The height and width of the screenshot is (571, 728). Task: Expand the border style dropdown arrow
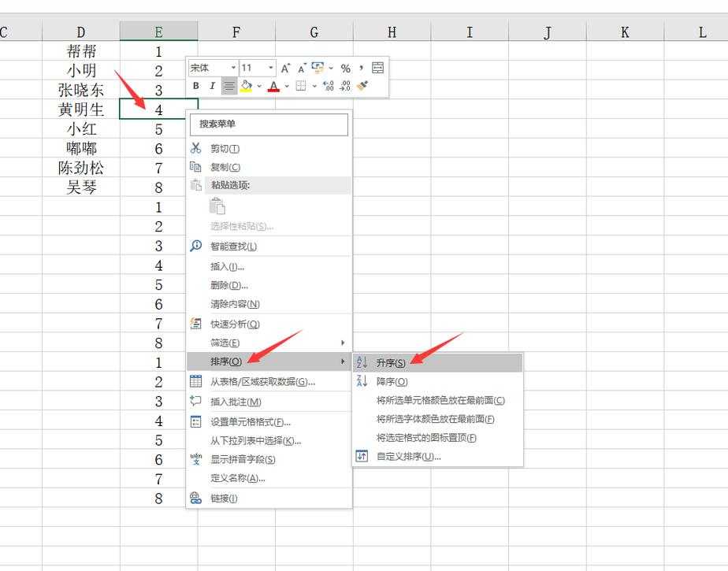pyautogui.click(x=314, y=85)
